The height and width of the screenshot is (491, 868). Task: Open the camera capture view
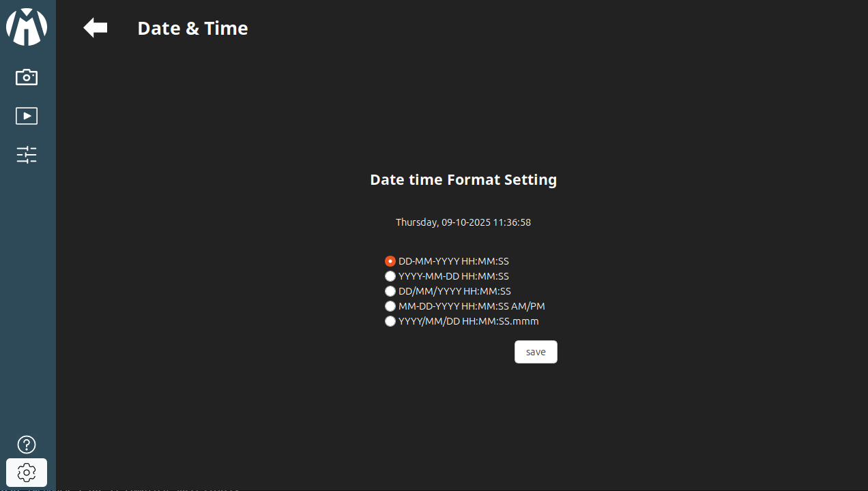[x=27, y=77]
